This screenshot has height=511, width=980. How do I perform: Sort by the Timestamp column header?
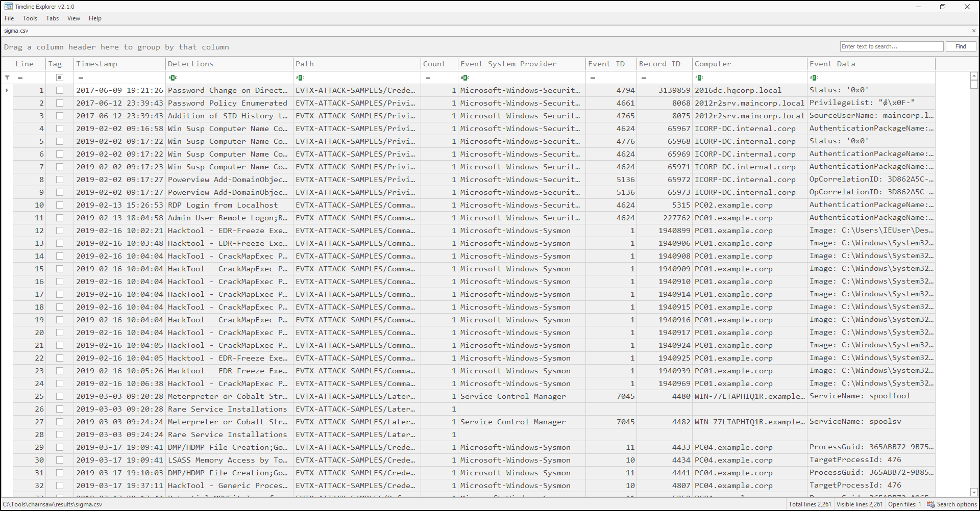click(120, 64)
